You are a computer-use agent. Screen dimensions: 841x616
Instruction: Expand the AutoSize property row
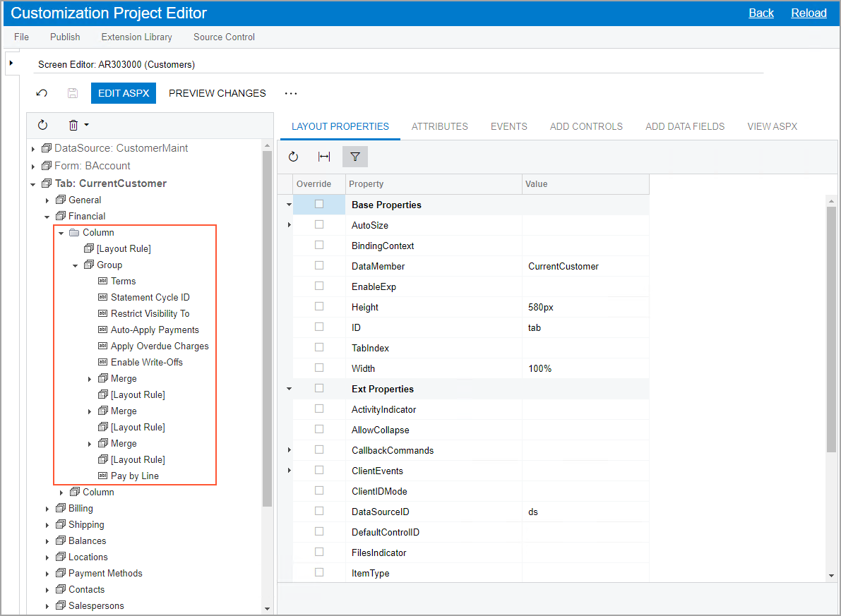click(289, 225)
